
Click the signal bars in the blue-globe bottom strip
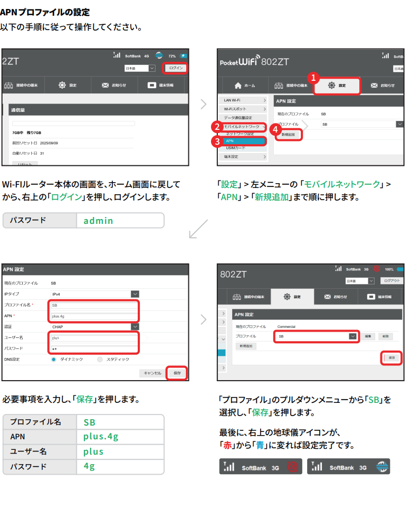317,466
